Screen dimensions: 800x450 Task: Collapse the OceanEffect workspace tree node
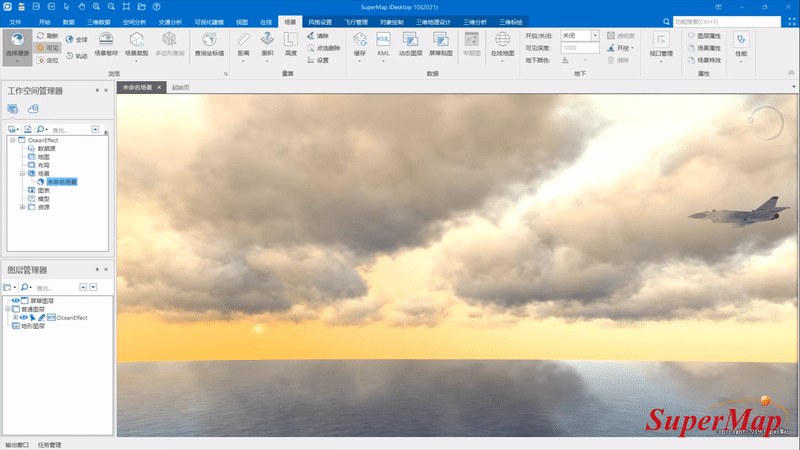[13, 140]
